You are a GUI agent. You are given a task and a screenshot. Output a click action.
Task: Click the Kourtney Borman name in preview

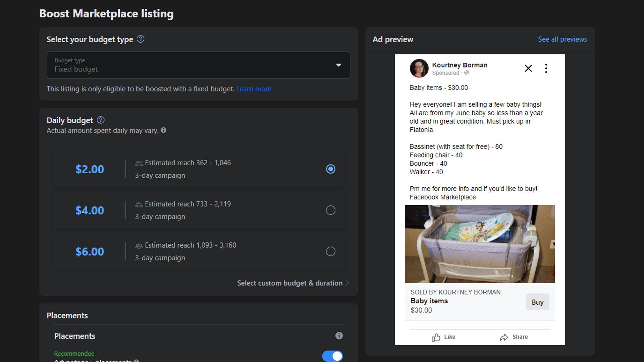click(x=459, y=65)
